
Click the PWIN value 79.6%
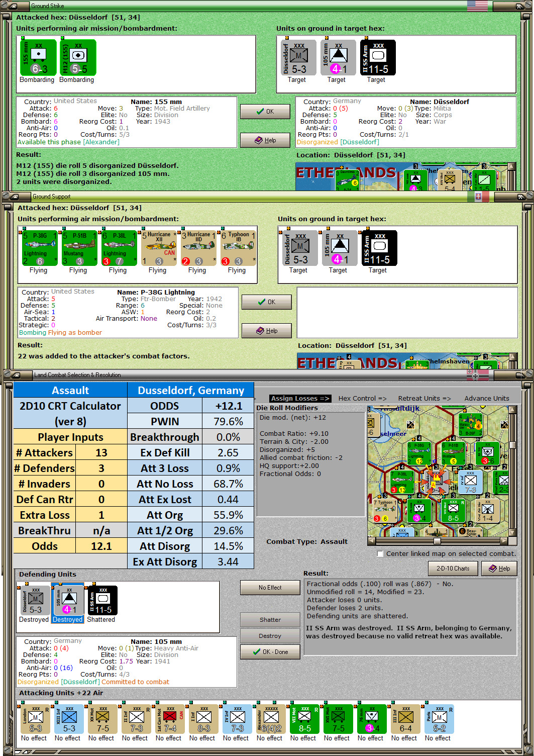point(228,421)
